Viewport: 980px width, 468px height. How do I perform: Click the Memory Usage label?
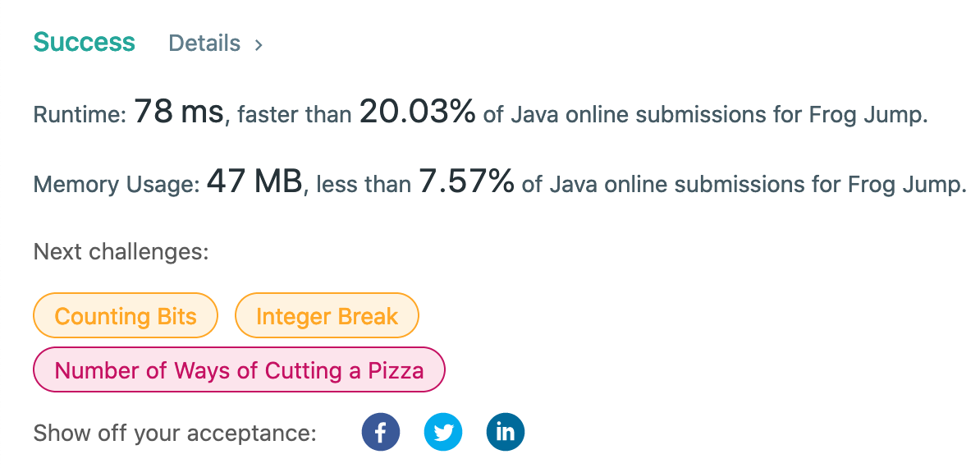click(117, 184)
